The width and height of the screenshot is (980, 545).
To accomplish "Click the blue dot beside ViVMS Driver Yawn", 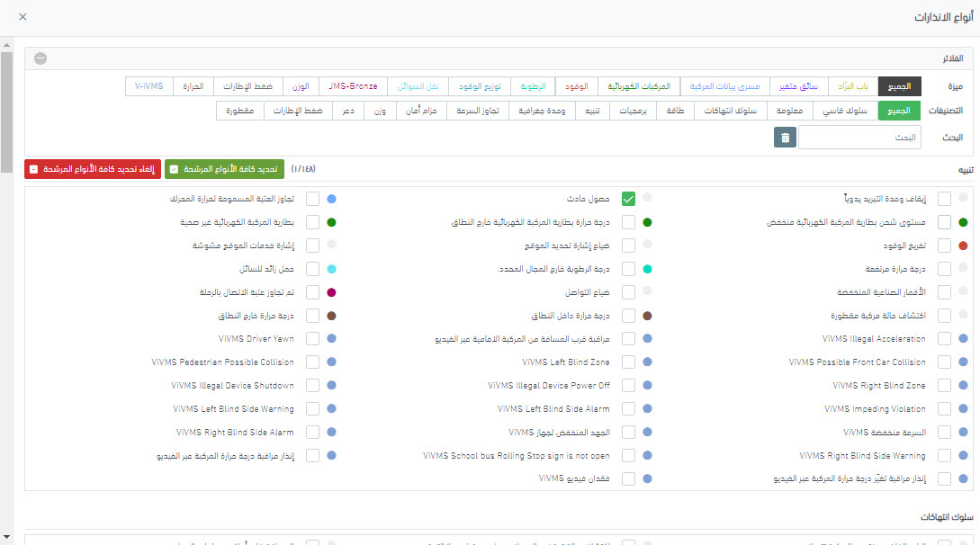I will point(332,339).
